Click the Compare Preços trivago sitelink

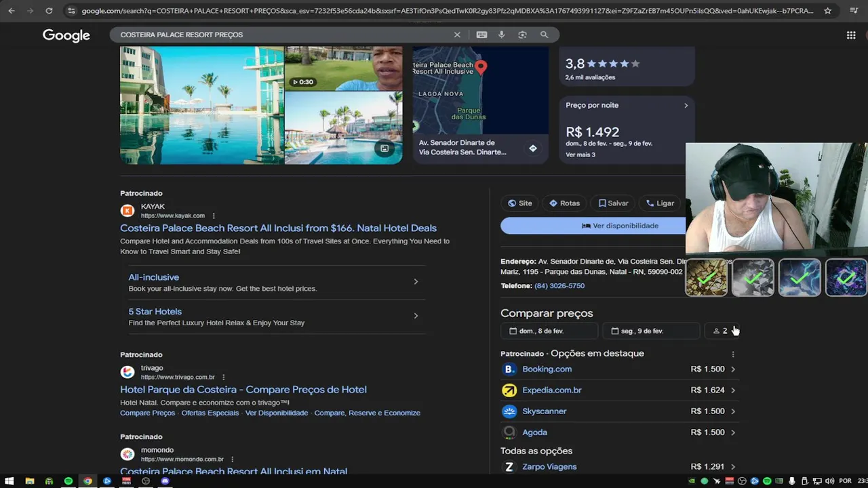pyautogui.click(x=147, y=413)
